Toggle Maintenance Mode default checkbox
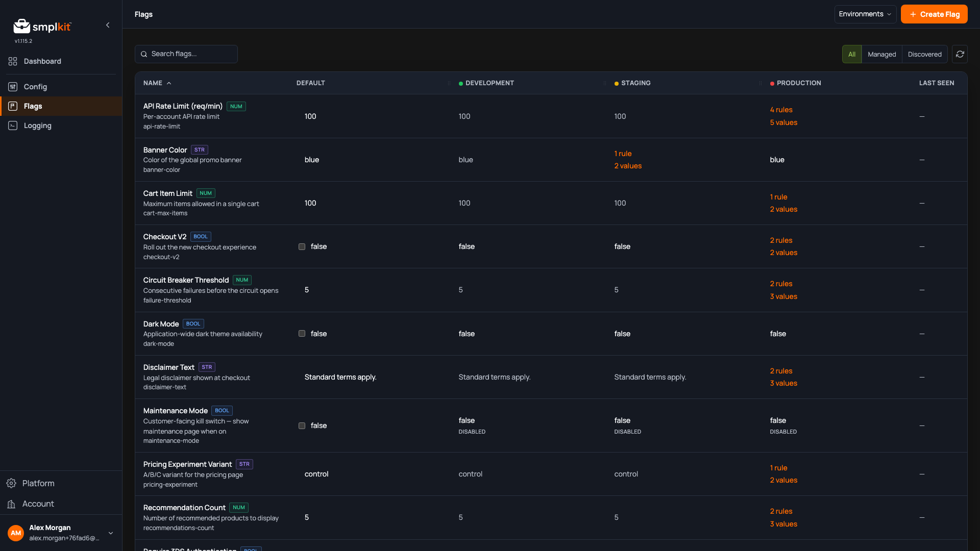 tap(302, 426)
